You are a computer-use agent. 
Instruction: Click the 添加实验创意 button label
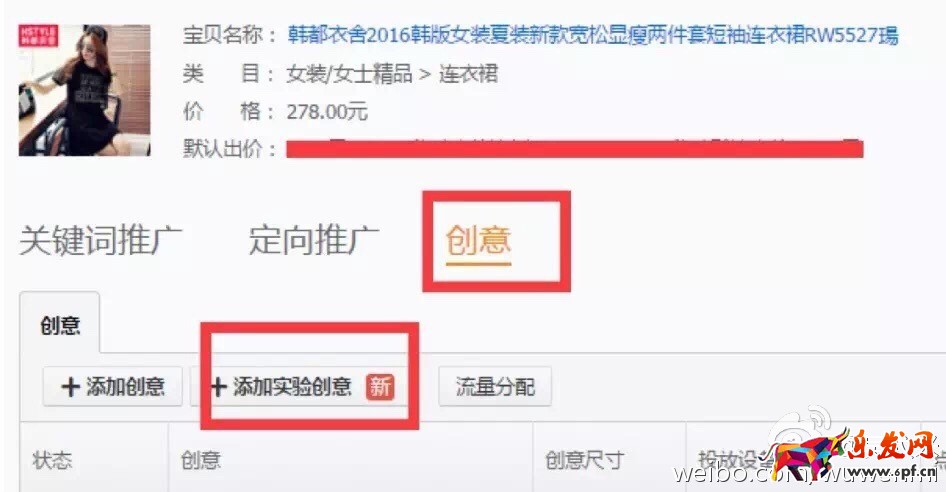pyautogui.click(x=292, y=386)
